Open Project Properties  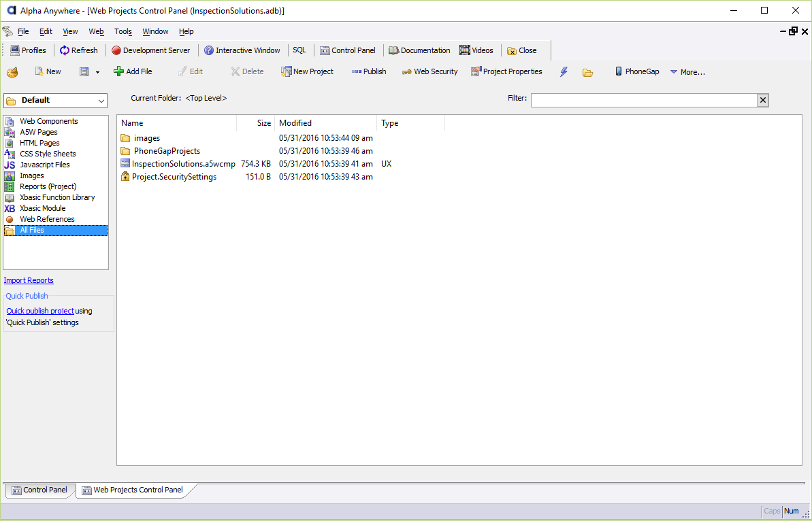point(506,71)
